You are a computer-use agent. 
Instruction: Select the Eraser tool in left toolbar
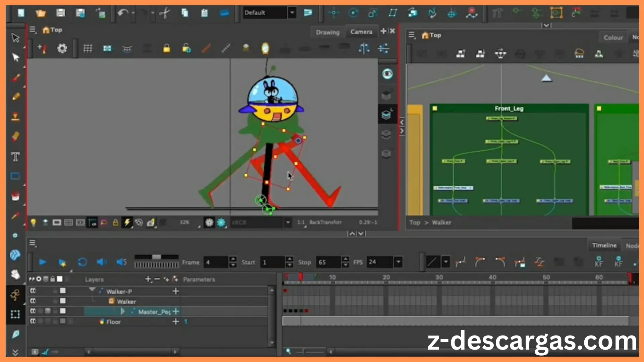click(x=16, y=136)
